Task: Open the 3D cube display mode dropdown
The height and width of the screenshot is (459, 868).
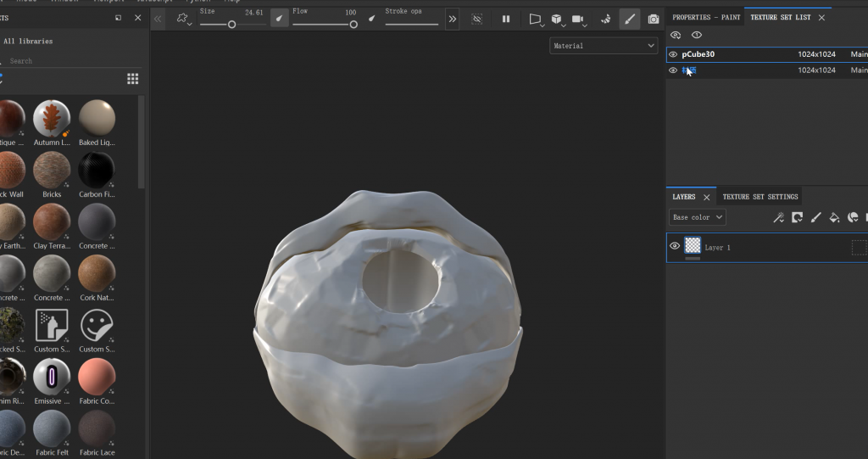Action: [x=558, y=20]
